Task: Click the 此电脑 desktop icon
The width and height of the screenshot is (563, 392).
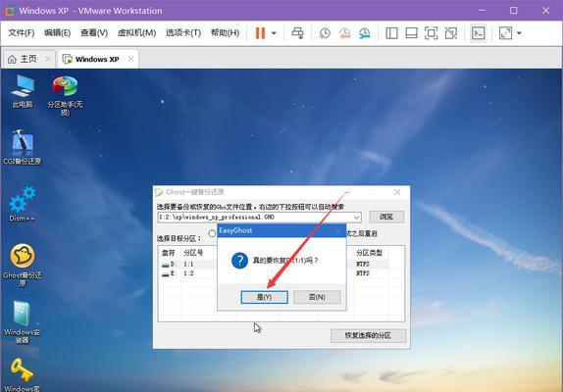Action: tap(23, 91)
